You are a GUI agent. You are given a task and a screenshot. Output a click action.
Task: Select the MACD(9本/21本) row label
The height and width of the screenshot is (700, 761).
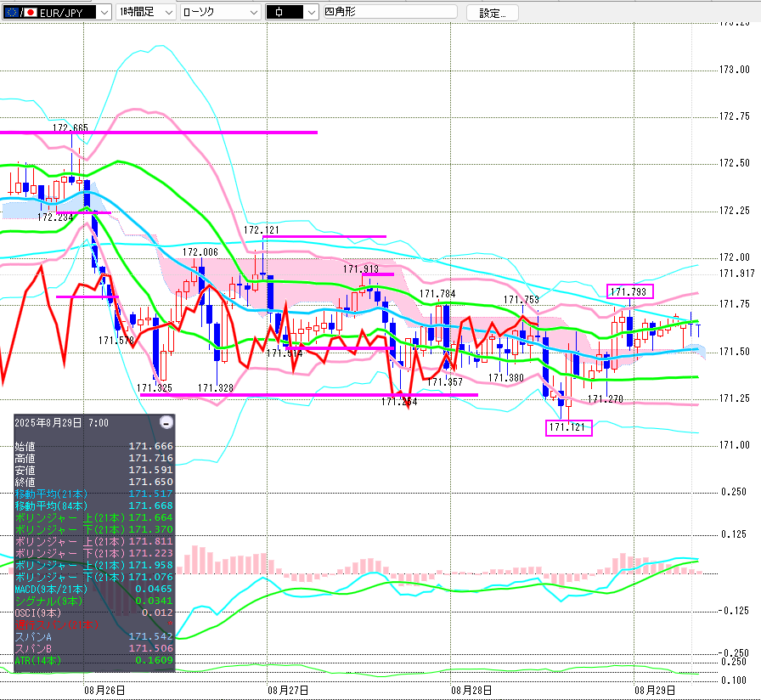pos(52,589)
